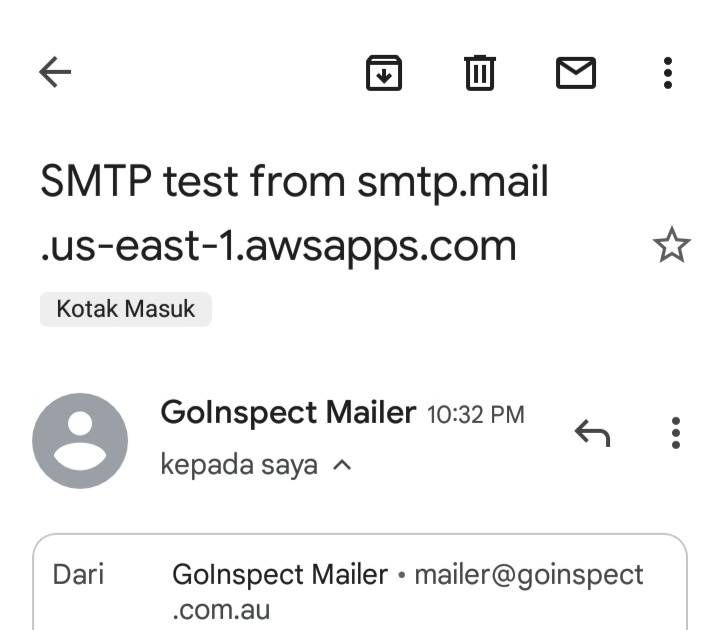This screenshot has height=630, width=720.
Task: Tap the ".com.au" wrapped address line
Action: pos(221,609)
